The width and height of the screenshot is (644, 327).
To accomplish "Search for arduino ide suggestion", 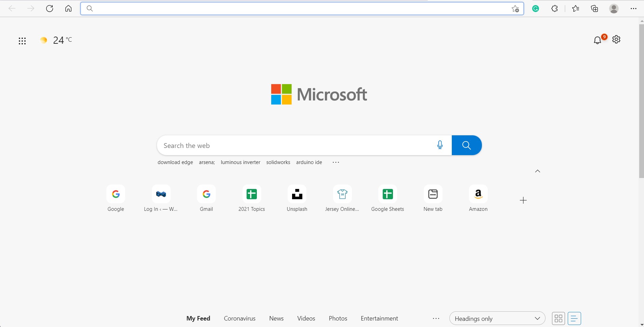I will click(309, 162).
